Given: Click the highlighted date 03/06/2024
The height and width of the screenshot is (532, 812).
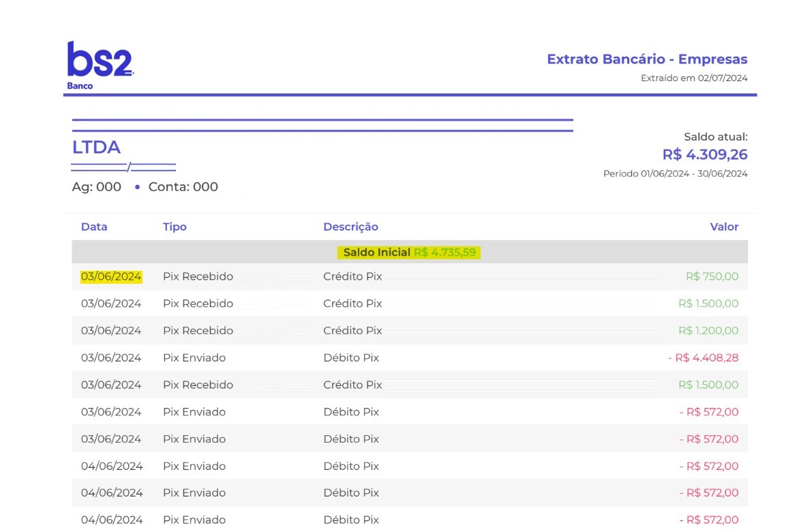Looking at the screenshot, I should coord(111,276).
